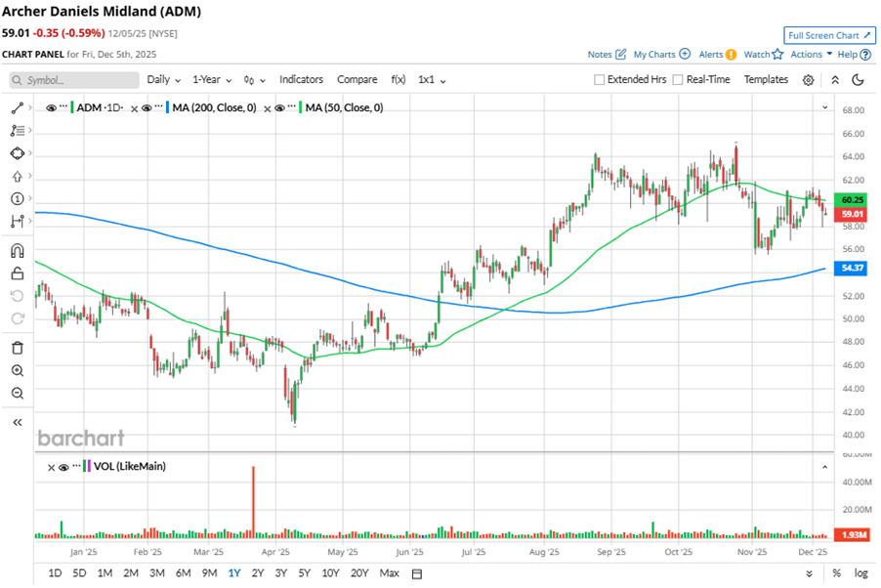Switch to dark mode moon icon
This screenshot has height=588, width=881.
click(858, 80)
